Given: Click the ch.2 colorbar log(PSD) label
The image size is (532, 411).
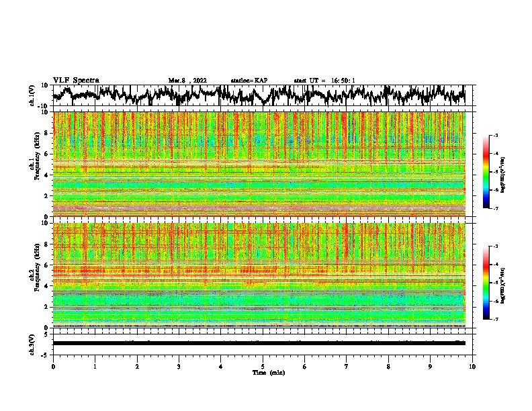Looking at the screenshot, I should (x=502, y=285).
